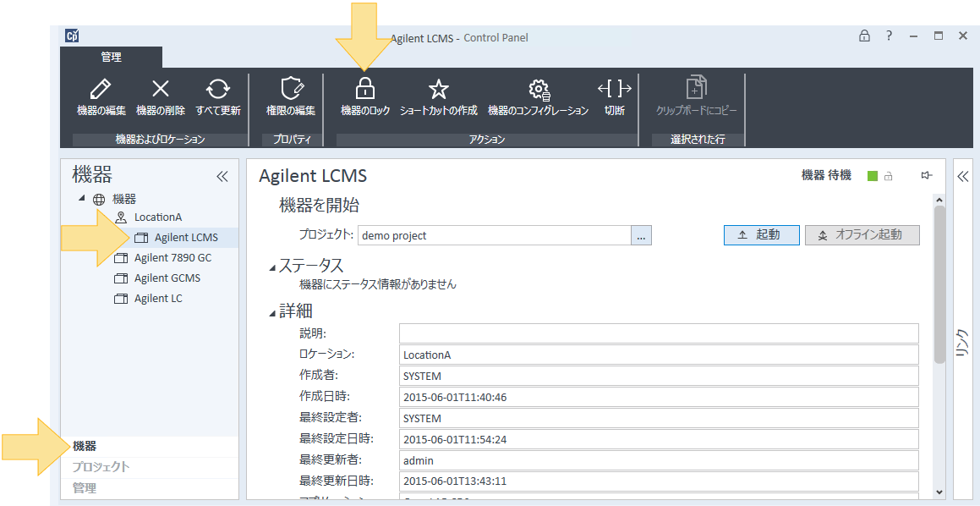
Task: Collapse the 詳細 section
Action: click(x=272, y=313)
